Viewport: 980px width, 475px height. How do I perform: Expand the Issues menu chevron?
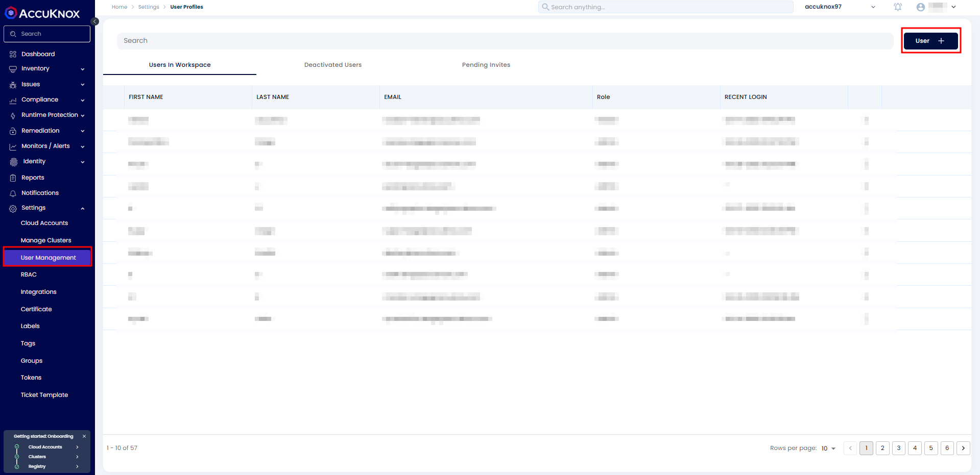(83, 85)
